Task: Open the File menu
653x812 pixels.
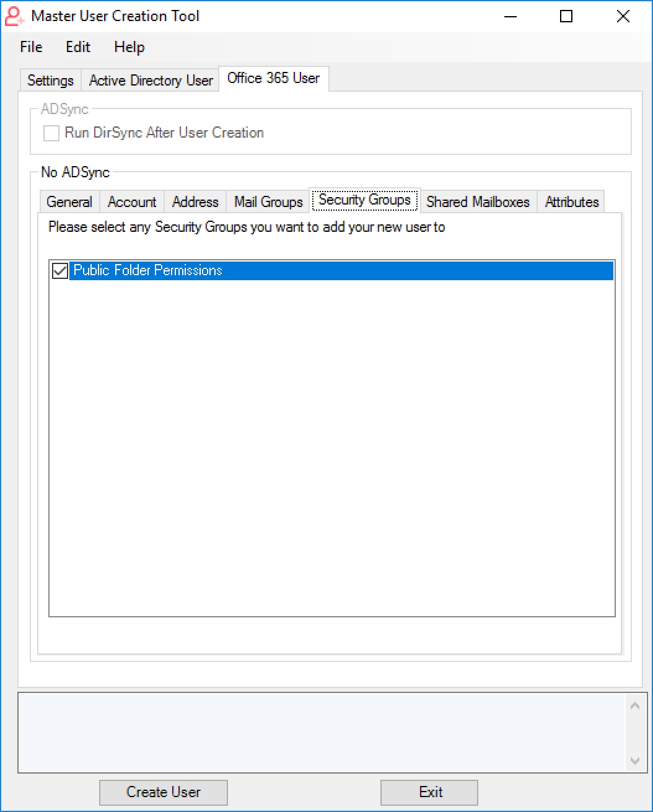Action: coord(31,47)
